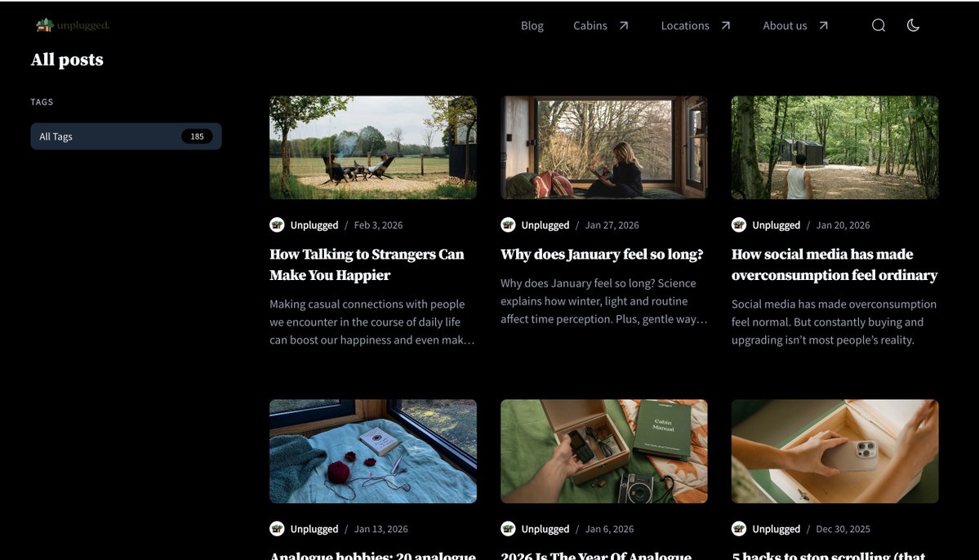Open the search icon in header
The image size is (979, 560).
pyautogui.click(x=879, y=25)
